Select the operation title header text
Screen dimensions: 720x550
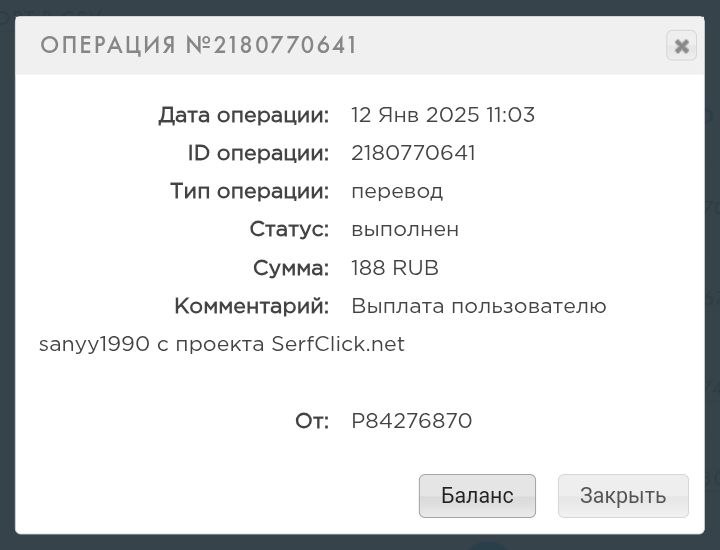point(198,45)
